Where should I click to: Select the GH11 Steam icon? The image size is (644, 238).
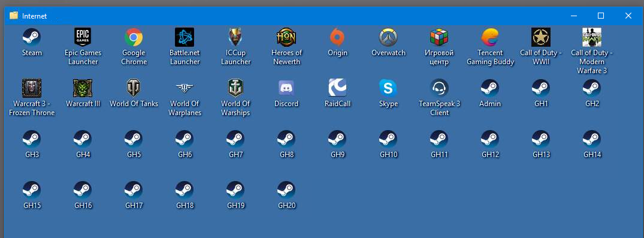(439, 139)
